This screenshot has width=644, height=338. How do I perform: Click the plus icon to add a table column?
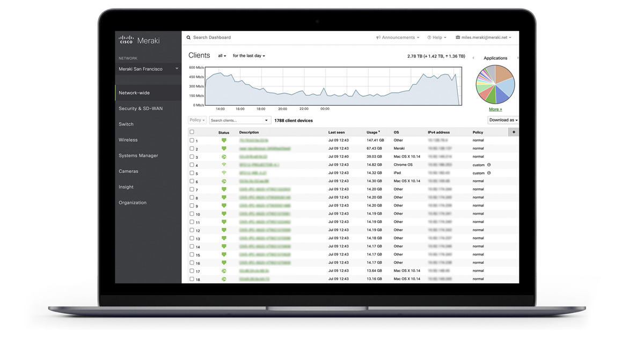513,131
